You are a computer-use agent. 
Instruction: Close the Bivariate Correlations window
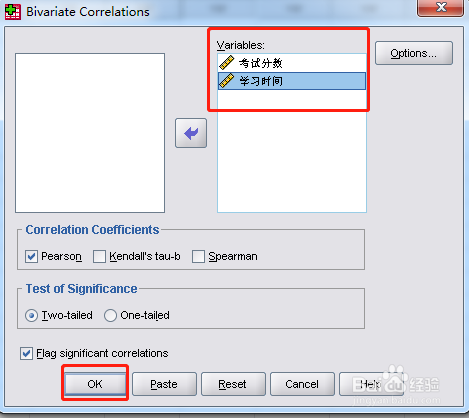pos(441,7)
